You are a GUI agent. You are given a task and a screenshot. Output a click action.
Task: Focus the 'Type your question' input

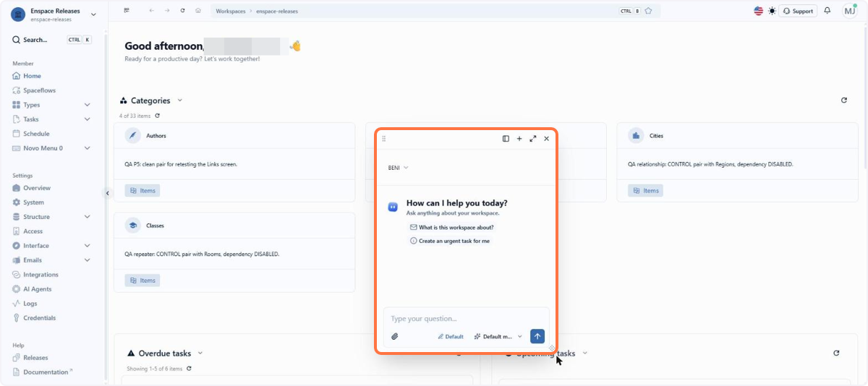[467, 319]
